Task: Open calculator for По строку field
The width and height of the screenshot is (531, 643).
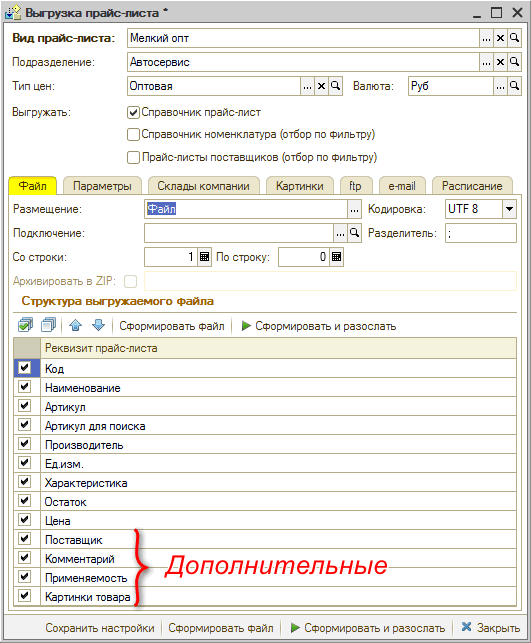Action: click(336, 257)
